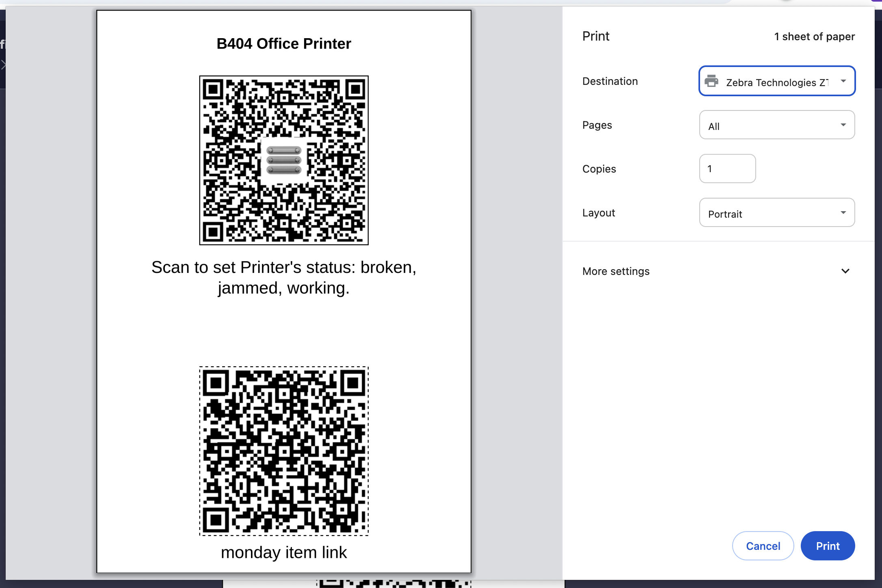Click the Pages label
This screenshot has width=882, height=588.
click(x=597, y=125)
